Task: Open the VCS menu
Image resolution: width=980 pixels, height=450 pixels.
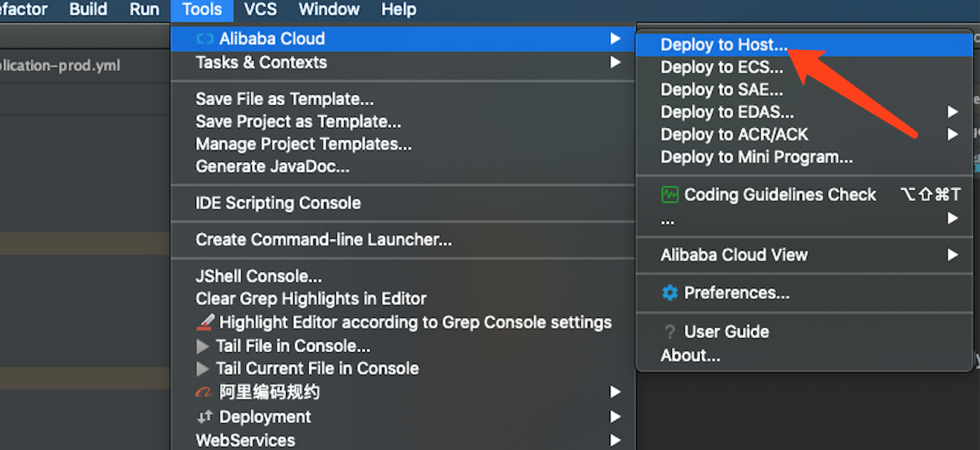Action: (260, 9)
